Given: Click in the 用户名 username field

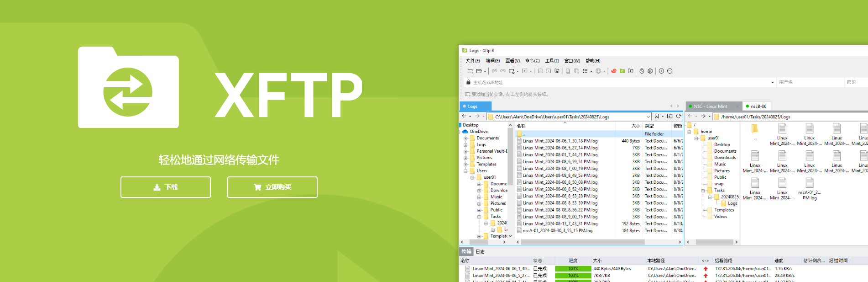Looking at the screenshot, I should coord(810,82).
